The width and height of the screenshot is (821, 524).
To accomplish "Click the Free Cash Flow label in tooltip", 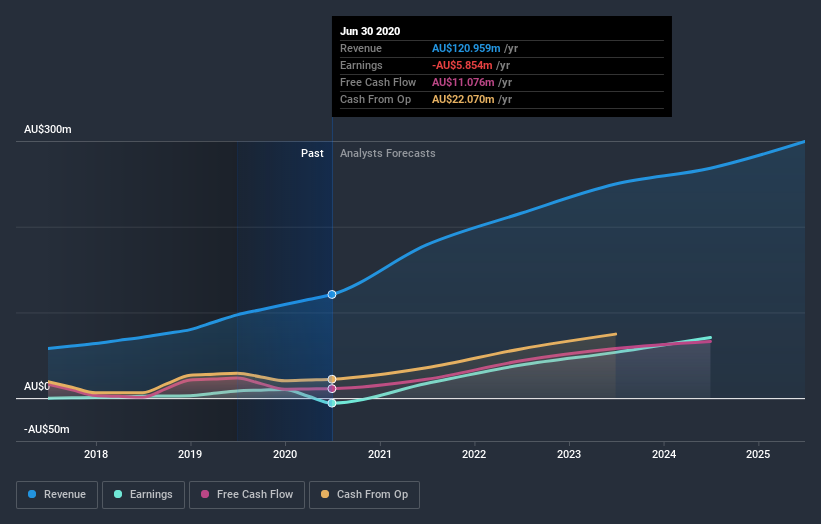I will (x=378, y=82).
